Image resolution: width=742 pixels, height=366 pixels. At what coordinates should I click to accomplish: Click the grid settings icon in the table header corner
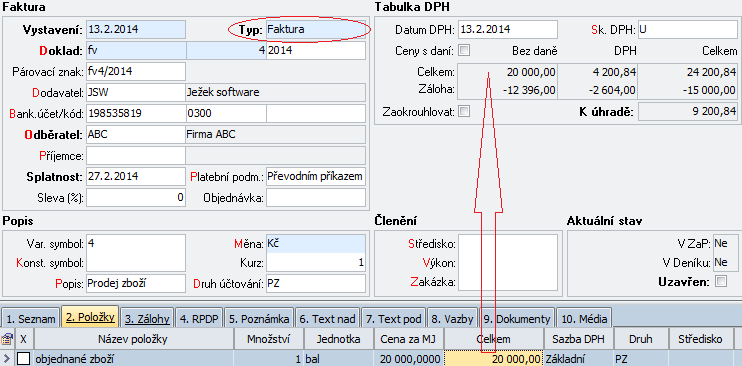coord(7,339)
